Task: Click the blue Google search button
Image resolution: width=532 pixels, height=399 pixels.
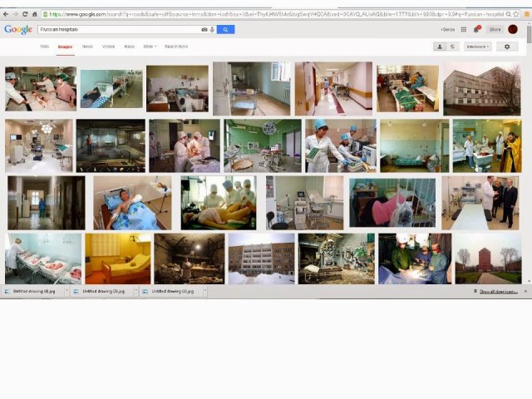Action: 225,29
